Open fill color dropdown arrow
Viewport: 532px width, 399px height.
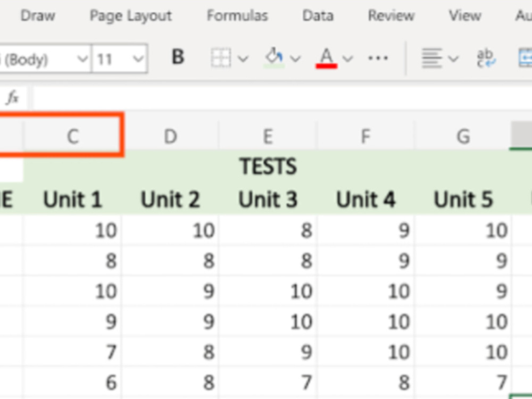tap(295, 59)
